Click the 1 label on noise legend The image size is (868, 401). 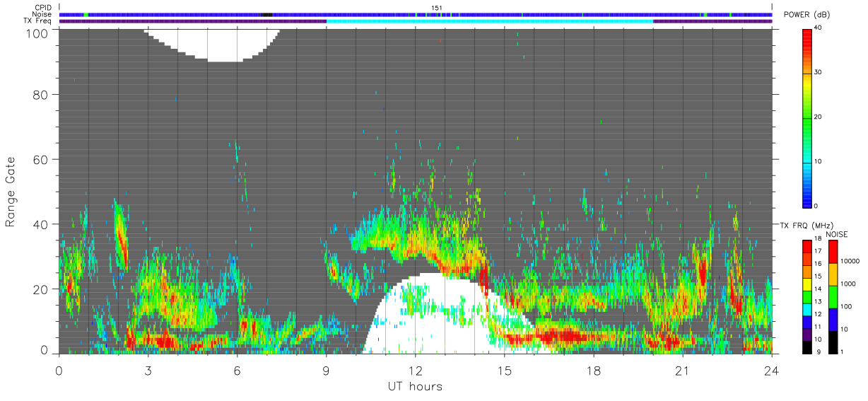click(843, 352)
